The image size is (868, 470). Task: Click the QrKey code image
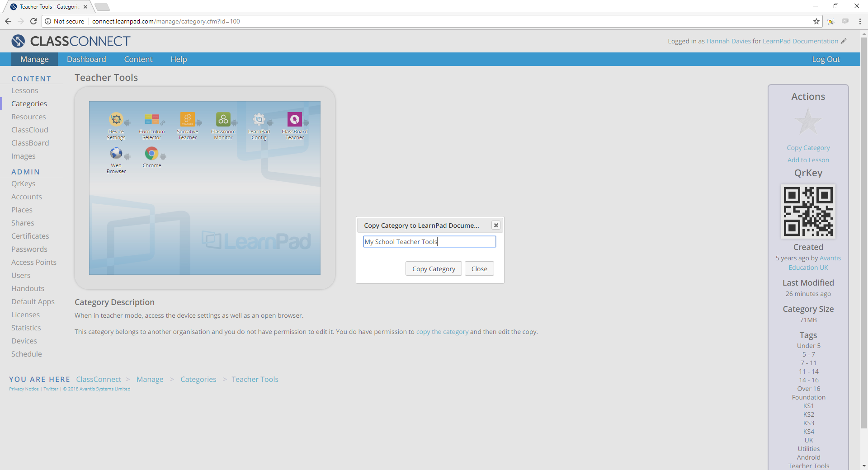point(808,211)
